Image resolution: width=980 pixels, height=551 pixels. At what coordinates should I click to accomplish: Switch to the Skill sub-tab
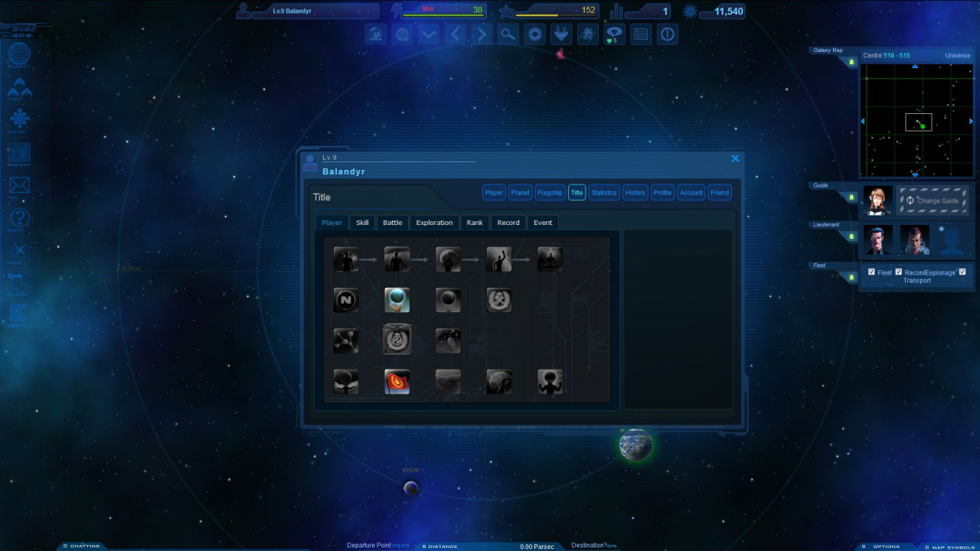pyautogui.click(x=362, y=223)
